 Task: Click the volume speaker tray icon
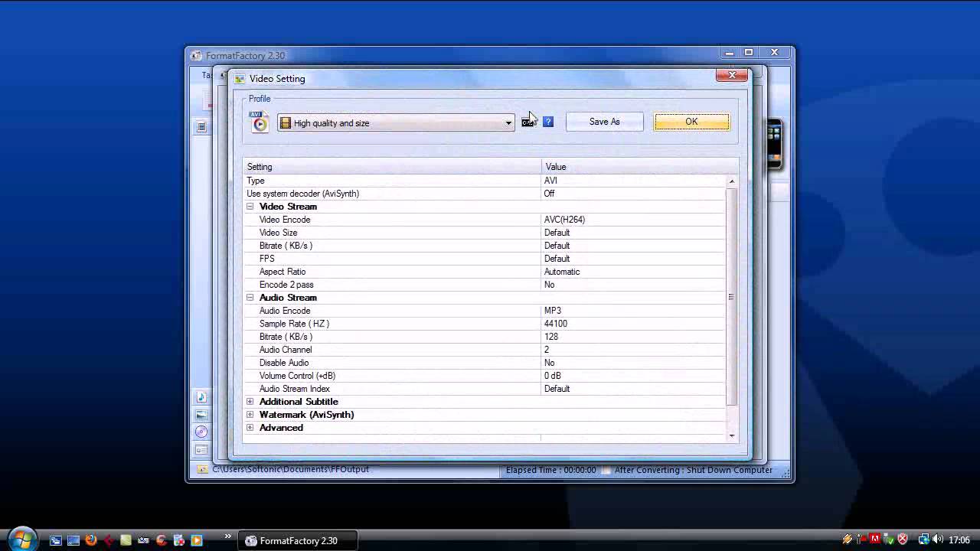(x=938, y=540)
